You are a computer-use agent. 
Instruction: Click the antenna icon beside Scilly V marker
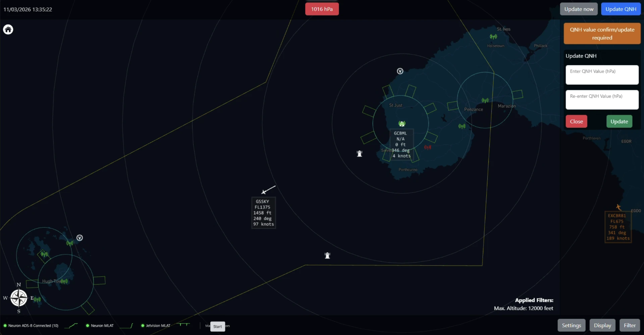coord(70,243)
